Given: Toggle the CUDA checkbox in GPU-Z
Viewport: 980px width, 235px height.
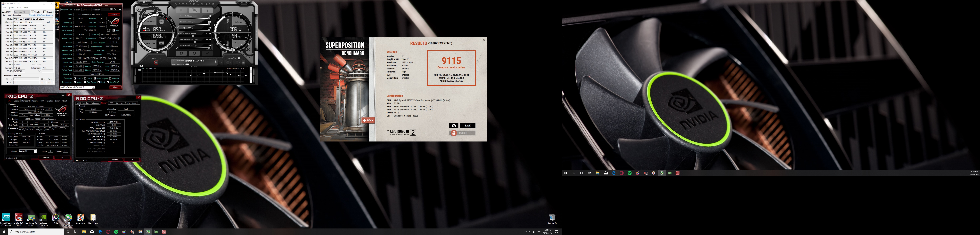Looking at the screenshot, I should click(x=86, y=78).
